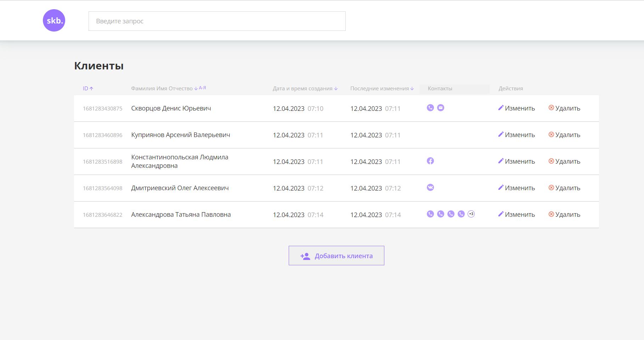
Task: Click Удалить for Александрова Татьяна
Action: tap(566, 214)
